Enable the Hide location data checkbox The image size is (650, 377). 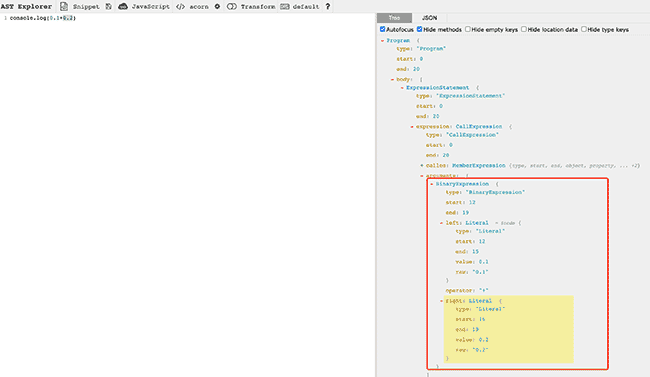point(524,29)
